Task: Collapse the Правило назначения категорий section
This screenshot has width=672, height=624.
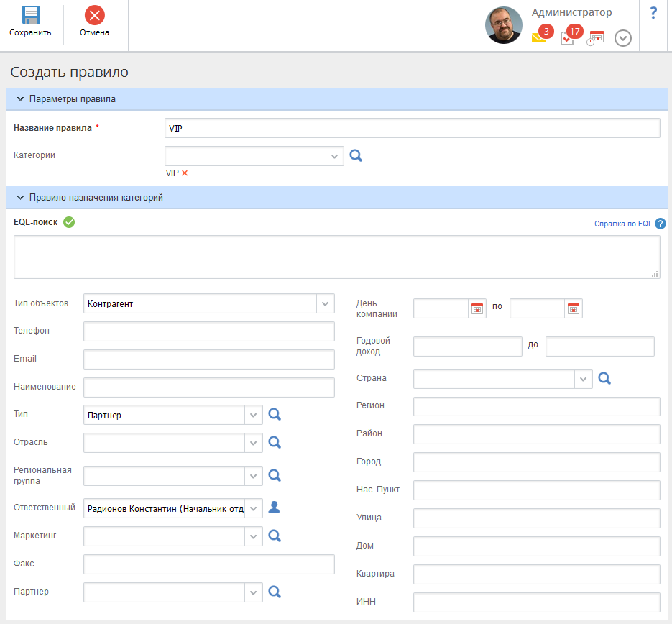Action: point(20,197)
